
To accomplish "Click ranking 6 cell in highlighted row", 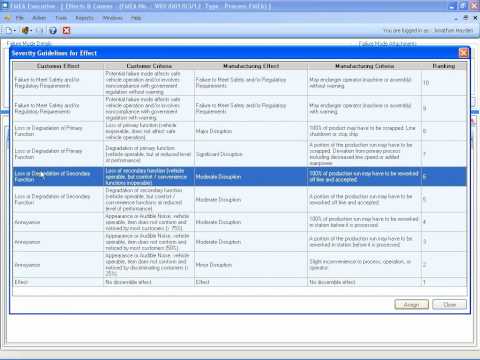I will (x=444, y=177).
